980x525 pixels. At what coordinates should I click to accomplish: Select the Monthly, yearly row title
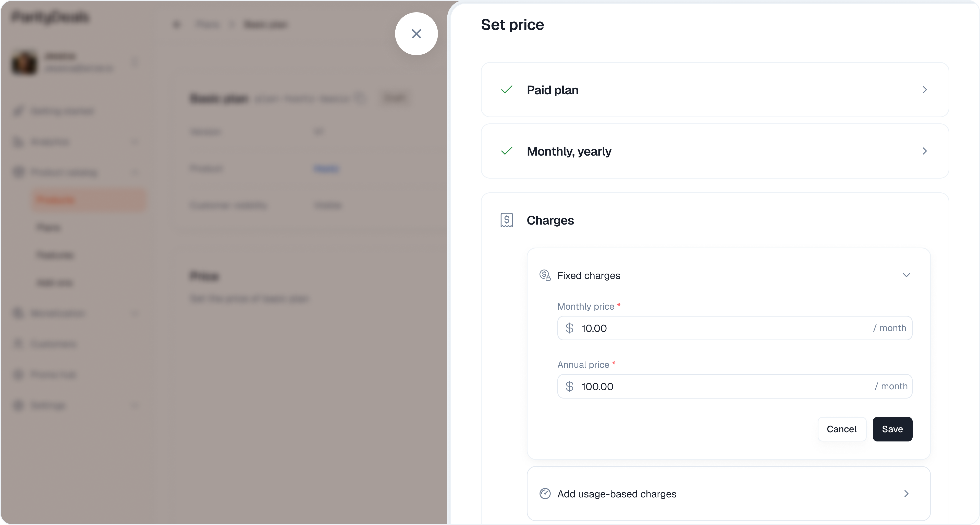click(x=569, y=151)
